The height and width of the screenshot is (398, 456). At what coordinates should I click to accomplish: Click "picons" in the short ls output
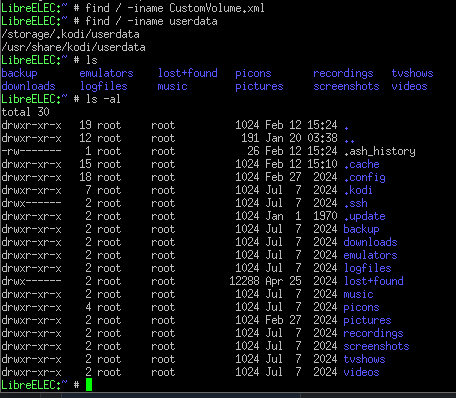[253, 73]
